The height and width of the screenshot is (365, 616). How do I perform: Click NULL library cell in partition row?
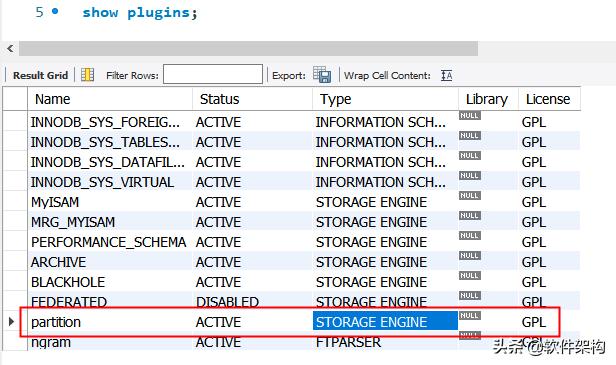coord(469,315)
